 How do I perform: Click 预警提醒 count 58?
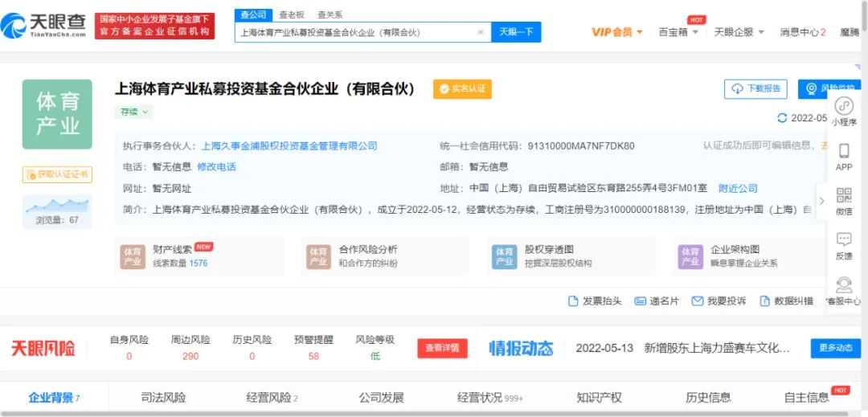pos(314,356)
